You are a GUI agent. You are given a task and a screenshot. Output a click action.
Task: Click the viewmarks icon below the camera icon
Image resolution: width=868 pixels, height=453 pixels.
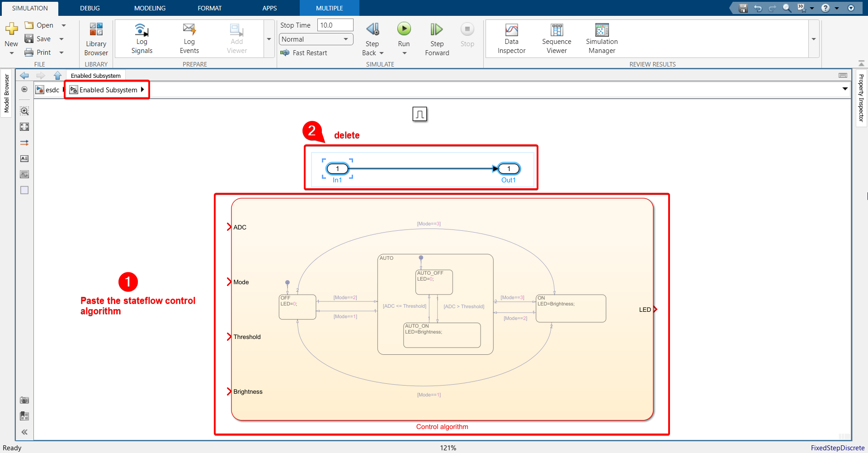[24, 416]
